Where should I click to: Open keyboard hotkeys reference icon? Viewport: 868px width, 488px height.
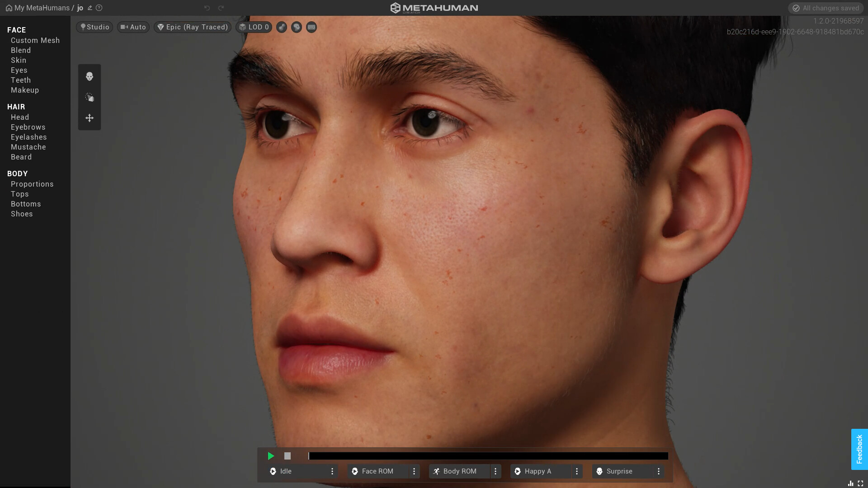311,27
